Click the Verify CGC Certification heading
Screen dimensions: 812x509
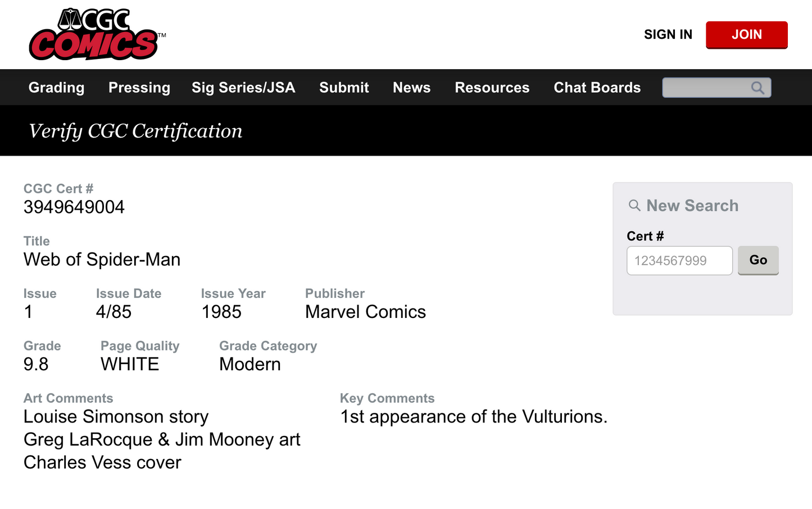click(x=135, y=131)
